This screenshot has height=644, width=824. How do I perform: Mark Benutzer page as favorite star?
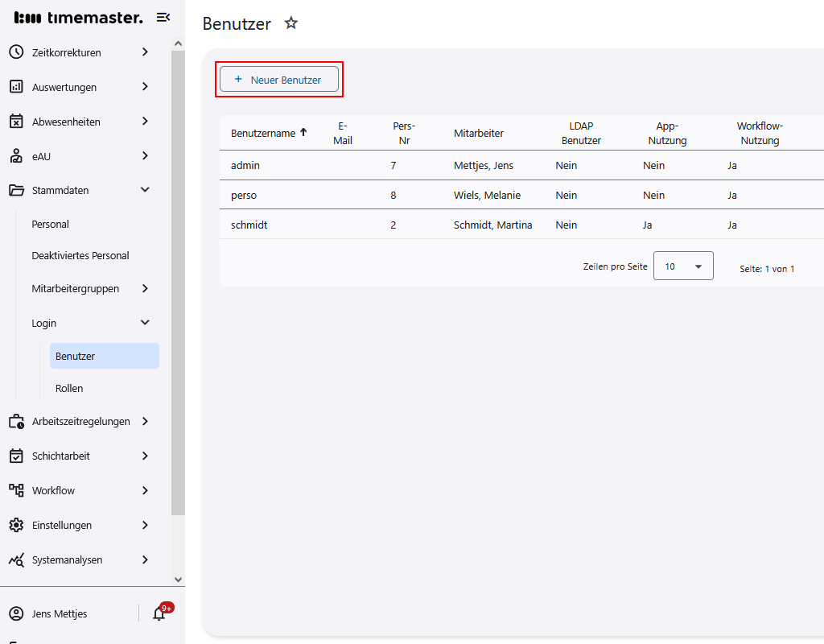291,23
